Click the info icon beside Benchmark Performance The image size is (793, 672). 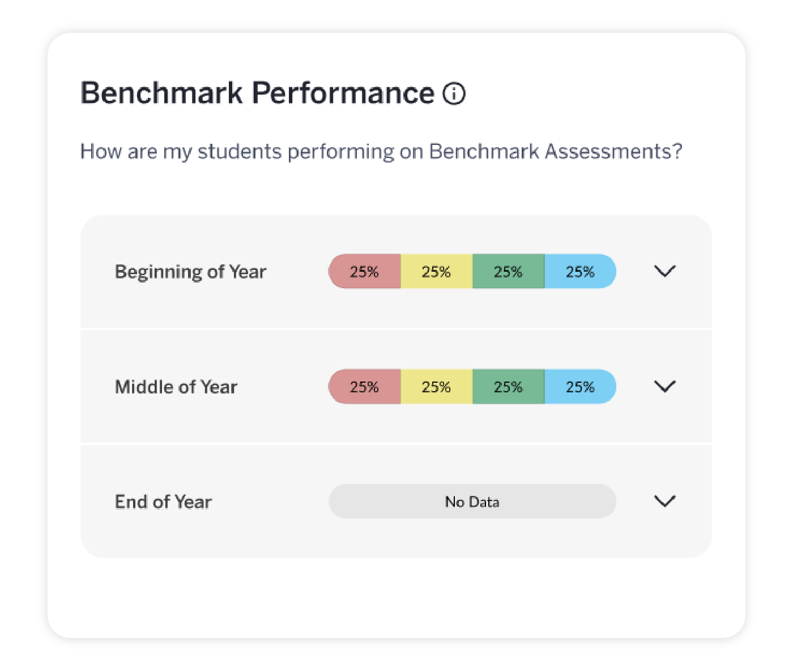click(x=455, y=92)
